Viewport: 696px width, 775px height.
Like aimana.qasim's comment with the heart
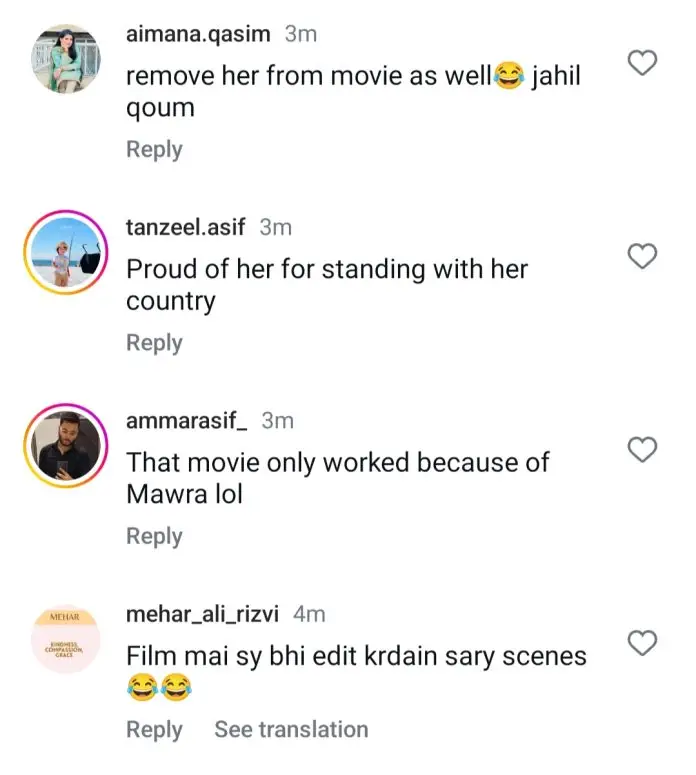point(641,64)
